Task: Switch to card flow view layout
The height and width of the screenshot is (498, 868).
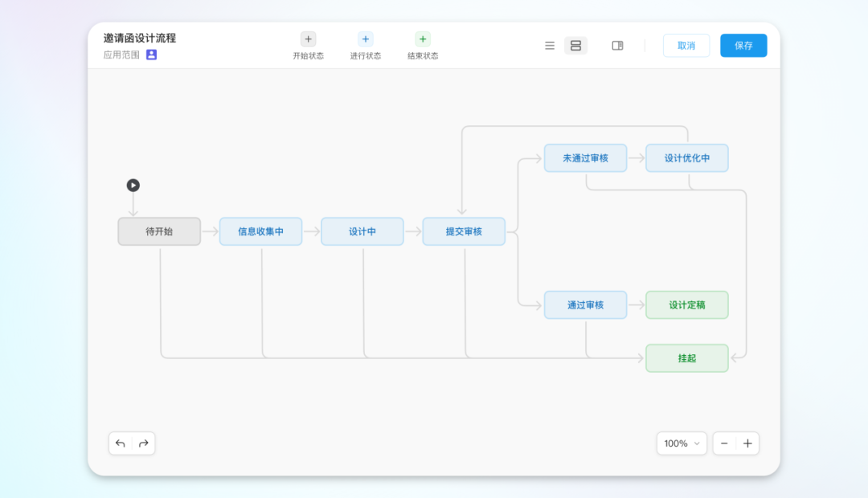Action: [x=575, y=46]
